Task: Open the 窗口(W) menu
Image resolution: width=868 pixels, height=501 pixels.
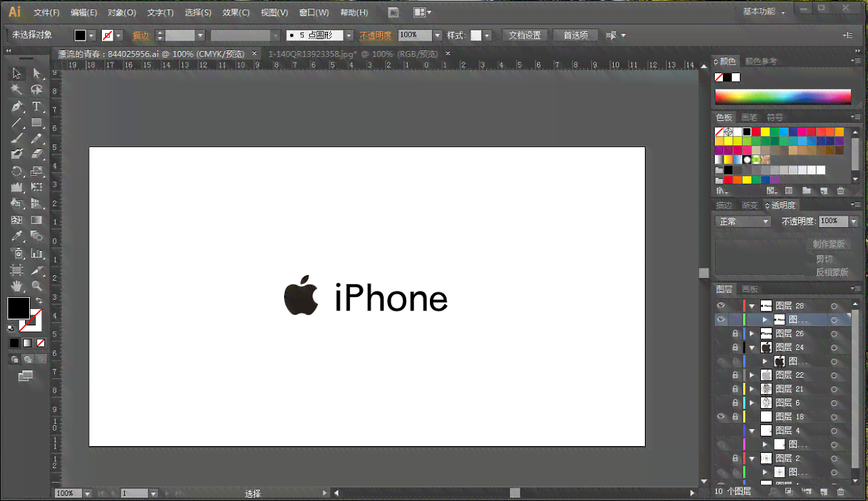Action: [x=314, y=12]
